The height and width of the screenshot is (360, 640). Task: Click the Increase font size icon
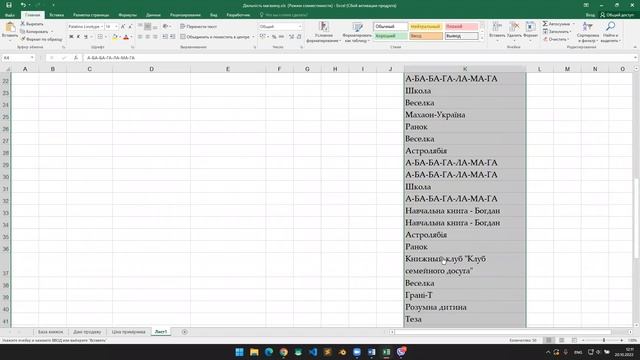coord(123,27)
